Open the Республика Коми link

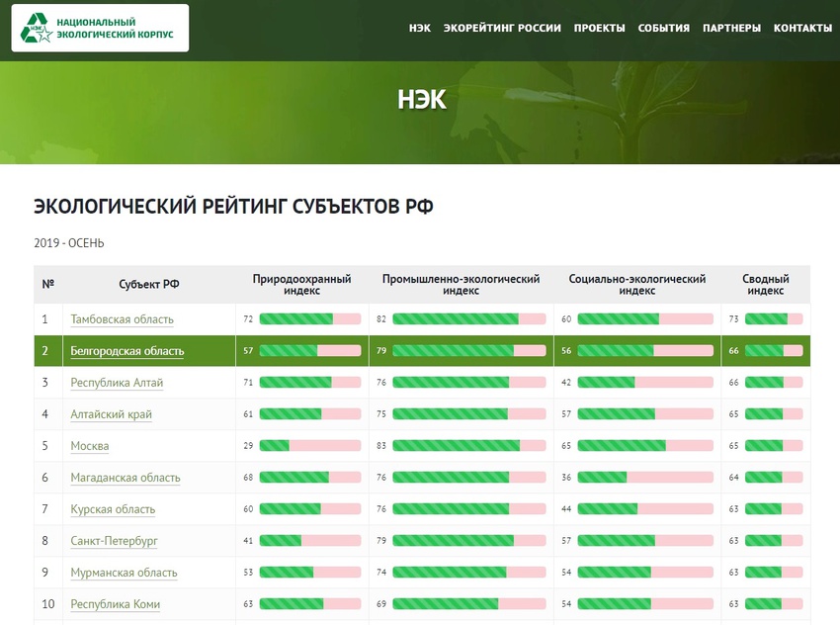[116, 604]
